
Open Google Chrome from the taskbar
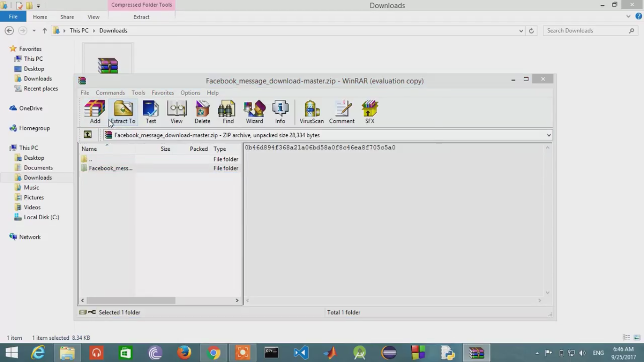[x=213, y=353]
